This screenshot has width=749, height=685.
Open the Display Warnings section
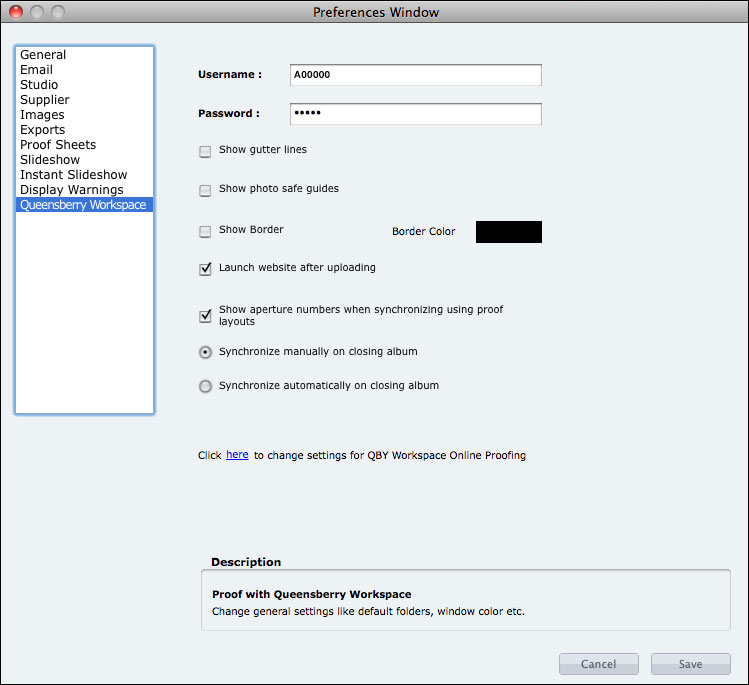[x=84, y=190]
